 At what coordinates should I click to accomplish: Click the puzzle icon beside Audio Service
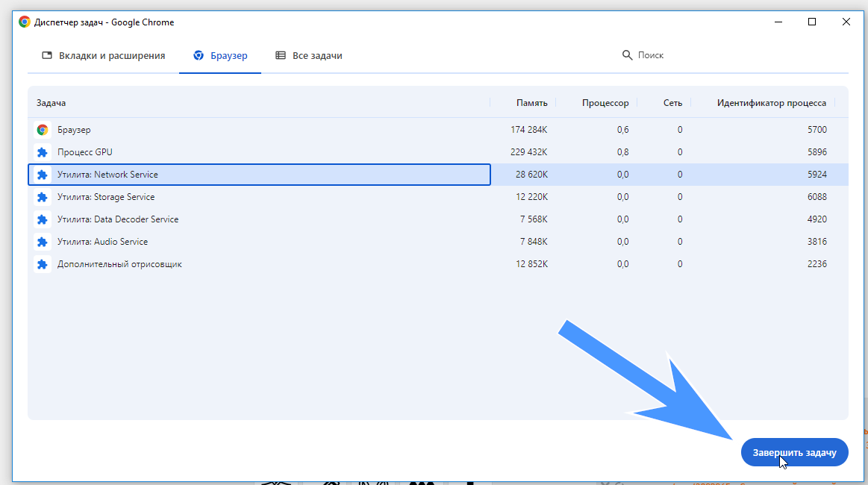click(x=43, y=242)
